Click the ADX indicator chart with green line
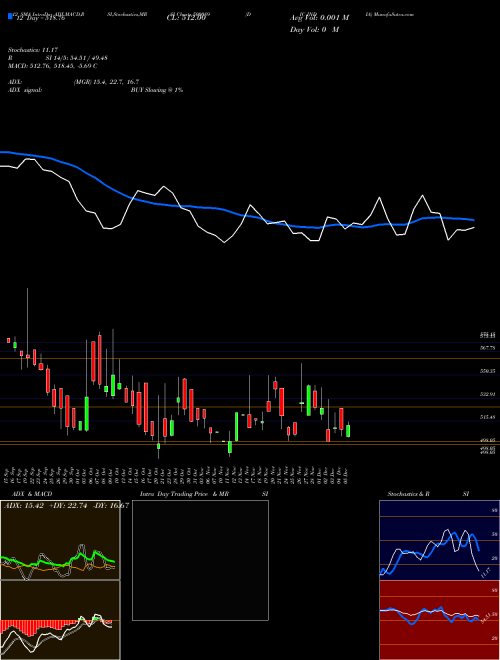The width and height of the screenshot is (500, 660). 60,540
